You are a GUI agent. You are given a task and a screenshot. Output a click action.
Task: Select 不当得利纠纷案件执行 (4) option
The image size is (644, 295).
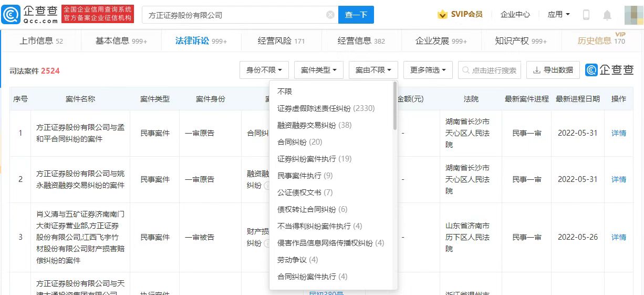coord(331,226)
